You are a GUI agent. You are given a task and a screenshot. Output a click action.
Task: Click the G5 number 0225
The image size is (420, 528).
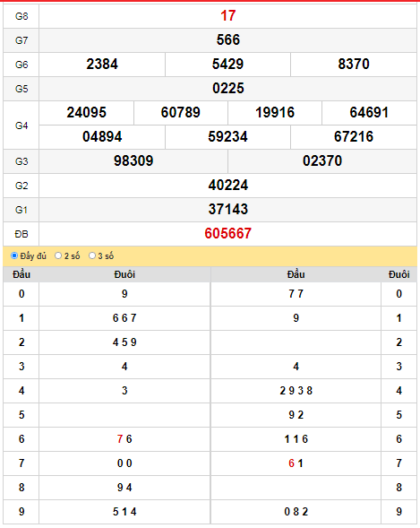pos(228,89)
